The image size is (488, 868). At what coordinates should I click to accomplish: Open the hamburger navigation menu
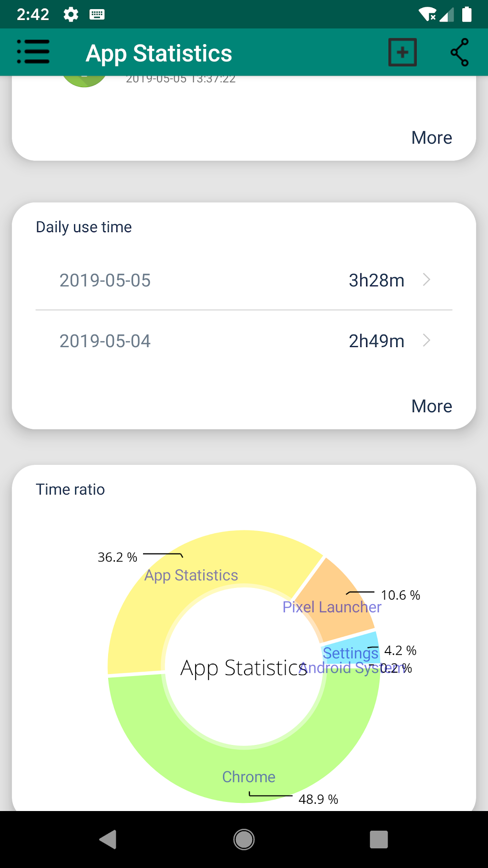33,52
